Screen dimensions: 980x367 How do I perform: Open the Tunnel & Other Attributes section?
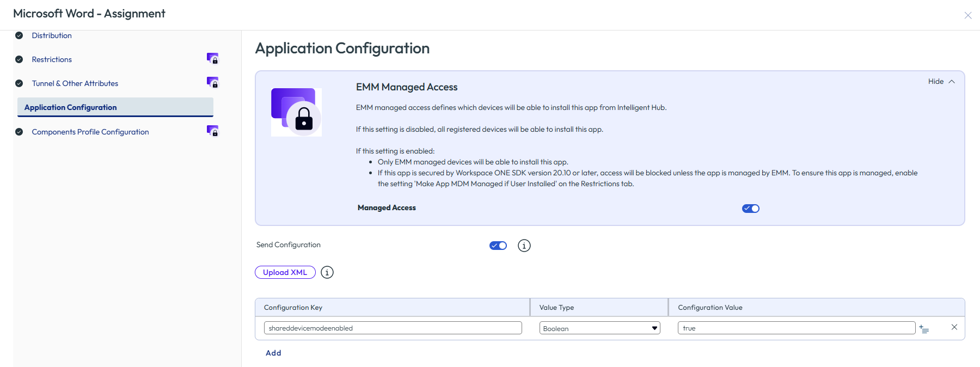pos(75,83)
